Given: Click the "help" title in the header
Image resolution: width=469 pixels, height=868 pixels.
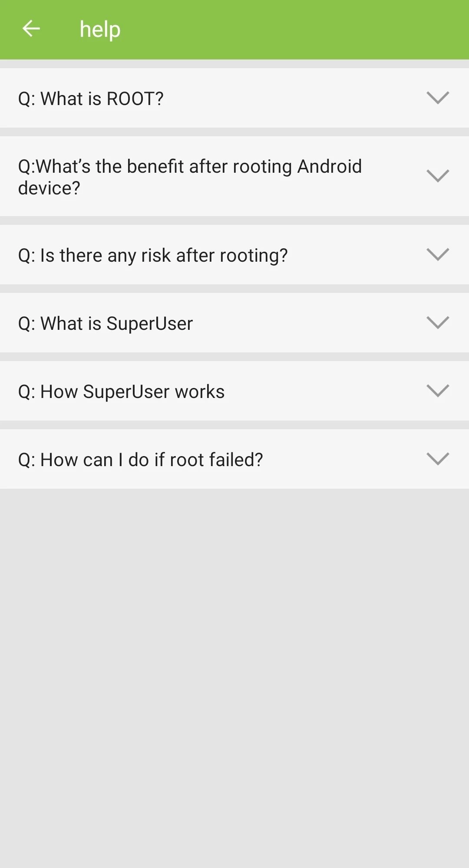Looking at the screenshot, I should [x=100, y=30].
